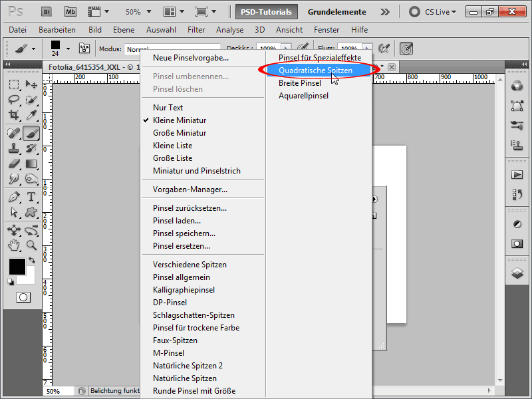Select the Custom Shape tool
This screenshot has width=532, height=399.
(x=31, y=212)
